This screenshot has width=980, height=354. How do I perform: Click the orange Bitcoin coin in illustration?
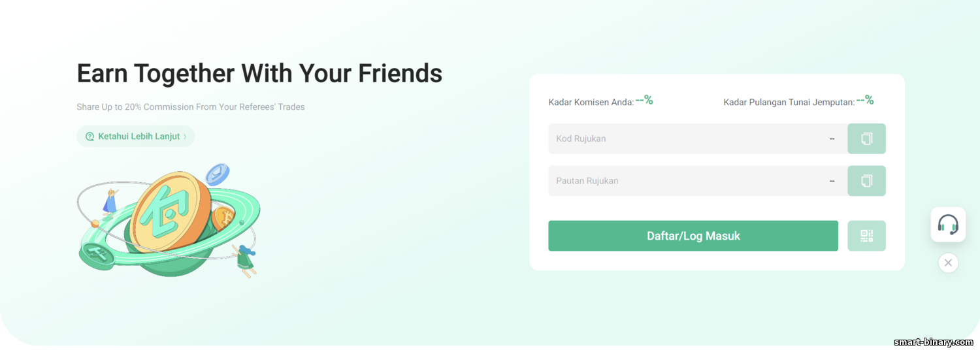224,217
